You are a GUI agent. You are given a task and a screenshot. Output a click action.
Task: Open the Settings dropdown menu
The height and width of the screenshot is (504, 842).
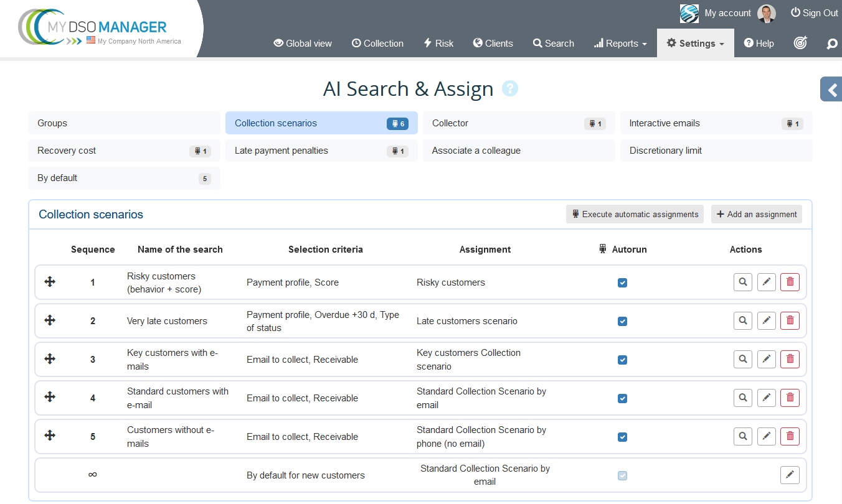695,43
